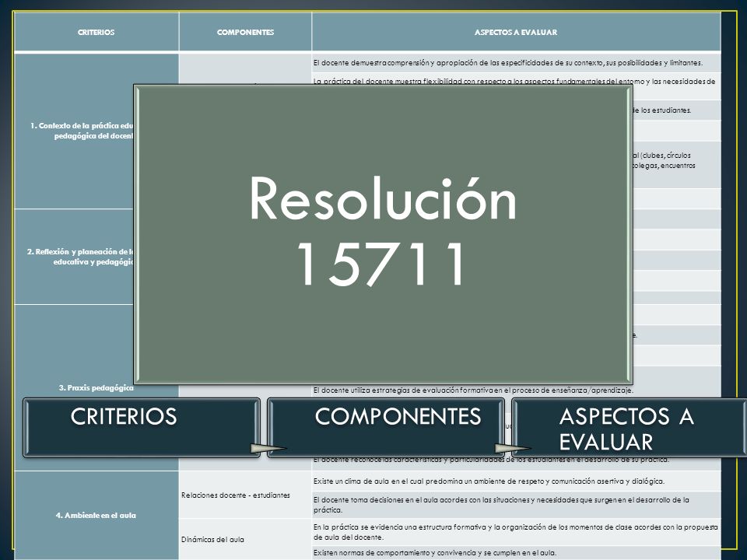747x560 pixels.
Task: Click row 'El docente reconoce las características'
Action: click(516, 461)
